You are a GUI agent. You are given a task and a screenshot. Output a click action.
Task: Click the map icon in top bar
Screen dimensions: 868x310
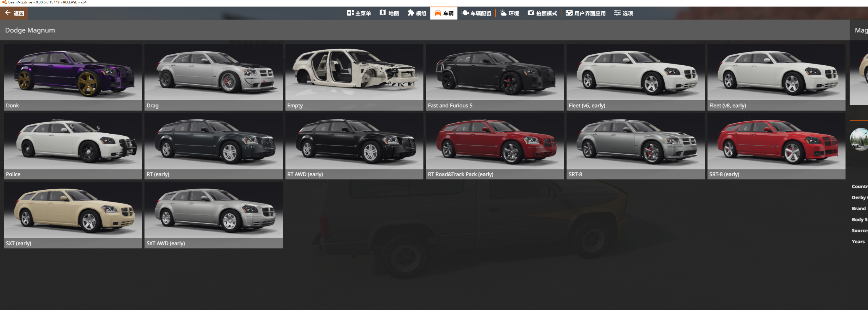coord(382,13)
